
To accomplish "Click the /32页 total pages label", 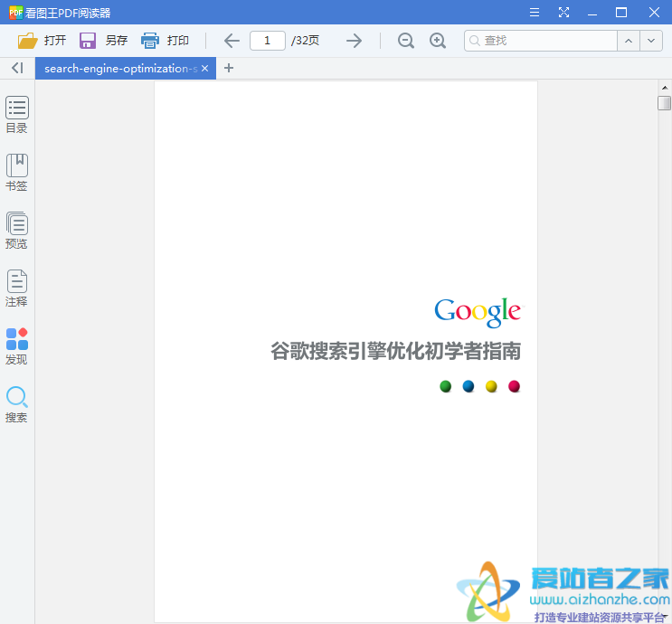I will pos(305,41).
